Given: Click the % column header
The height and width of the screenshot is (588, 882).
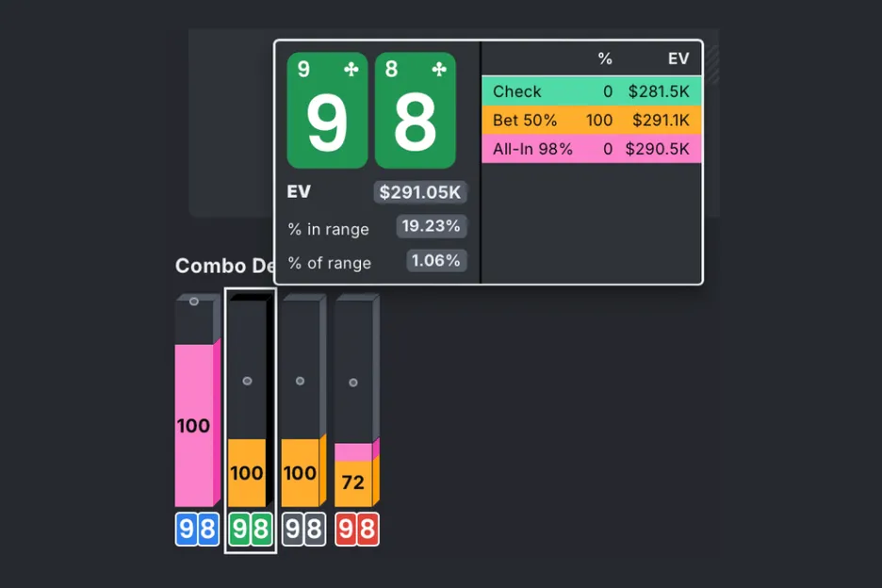Looking at the screenshot, I should point(605,58).
